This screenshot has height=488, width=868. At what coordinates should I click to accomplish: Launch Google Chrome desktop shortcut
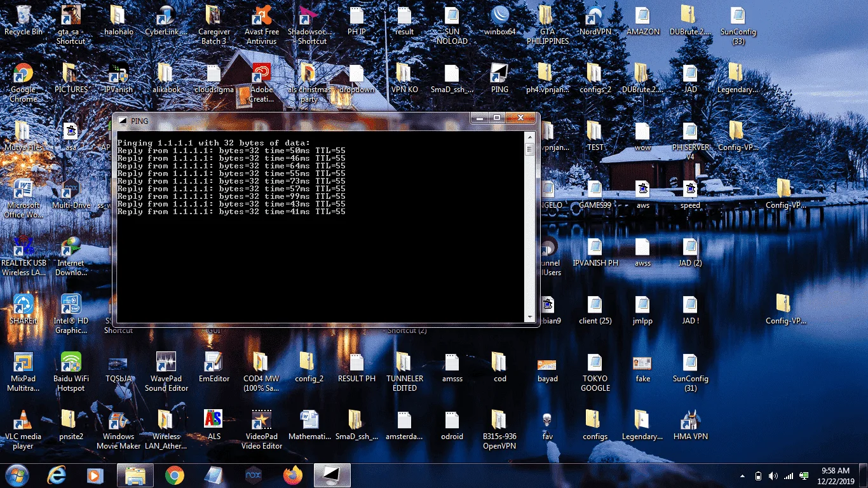tap(24, 83)
